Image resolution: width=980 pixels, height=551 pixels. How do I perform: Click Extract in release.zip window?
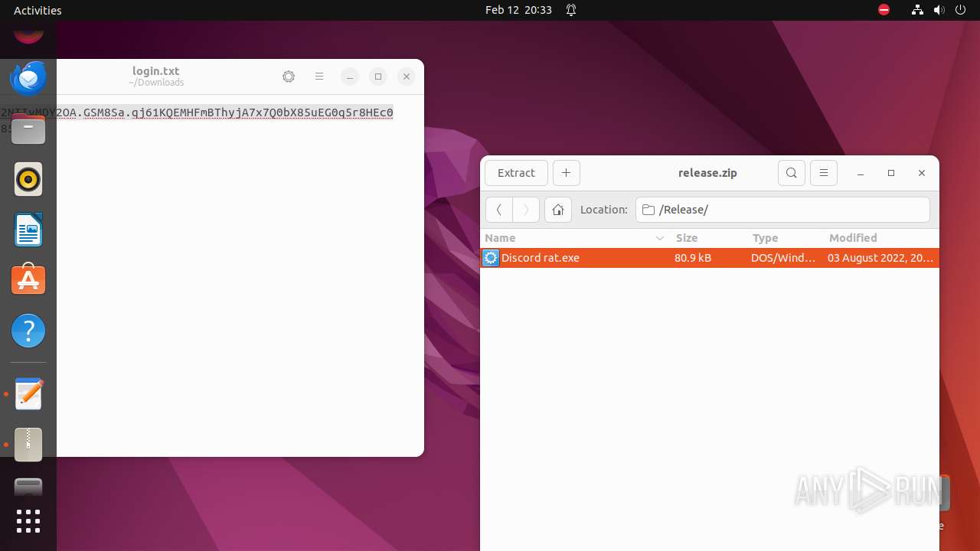pyautogui.click(x=516, y=173)
